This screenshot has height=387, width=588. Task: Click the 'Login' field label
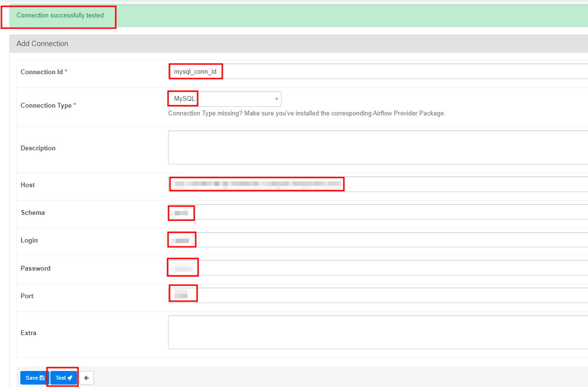tap(29, 240)
